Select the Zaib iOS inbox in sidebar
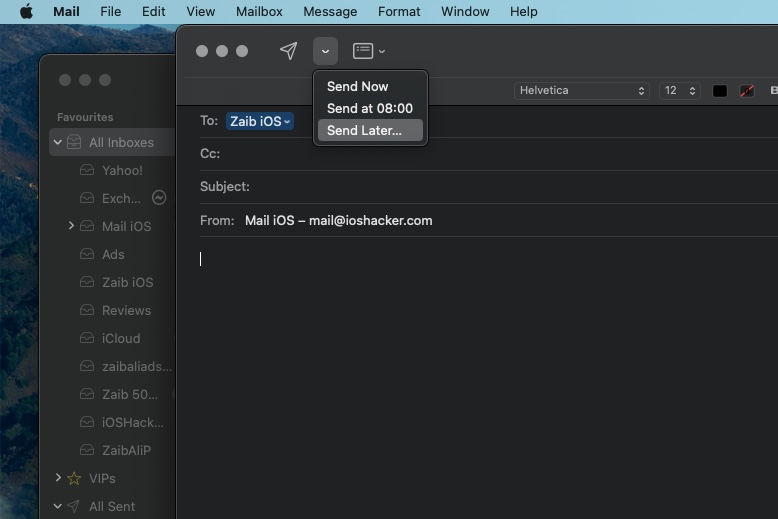778x519 pixels. coord(128,282)
